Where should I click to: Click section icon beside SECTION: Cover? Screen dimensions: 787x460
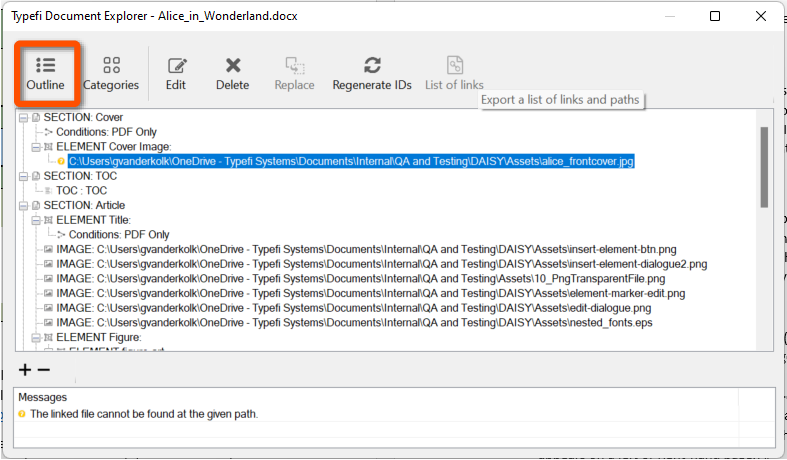(x=36, y=118)
